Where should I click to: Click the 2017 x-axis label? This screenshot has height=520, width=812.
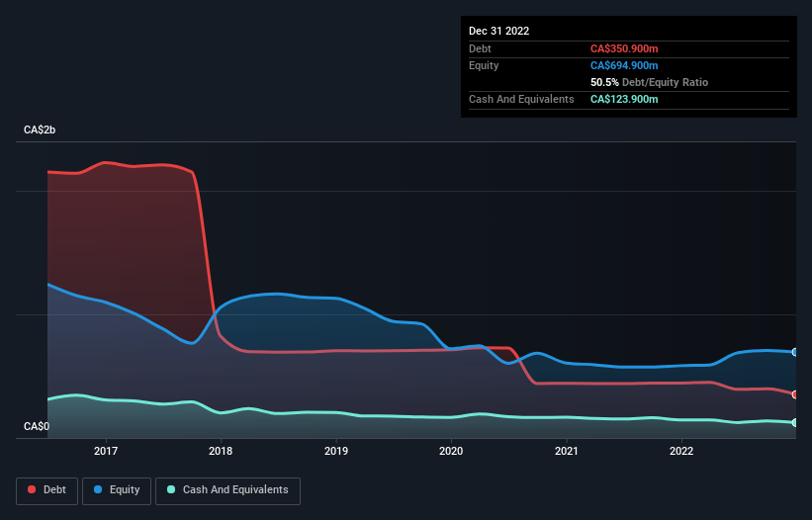pyautogui.click(x=106, y=451)
